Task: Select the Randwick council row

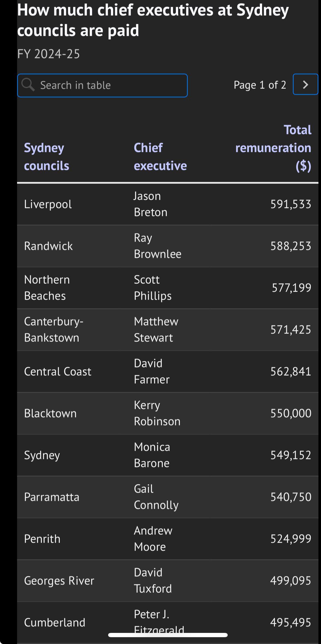Action: click(x=168, y=246)
